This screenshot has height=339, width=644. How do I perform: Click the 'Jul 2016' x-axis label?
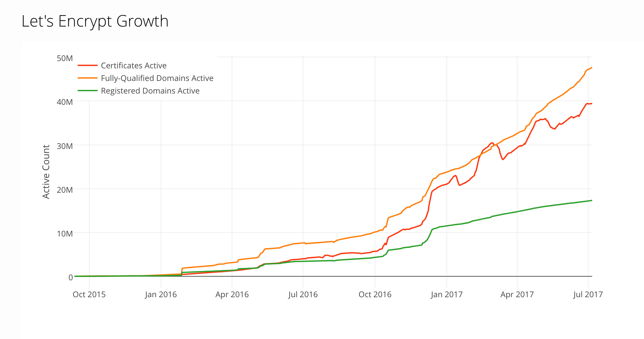303,294
